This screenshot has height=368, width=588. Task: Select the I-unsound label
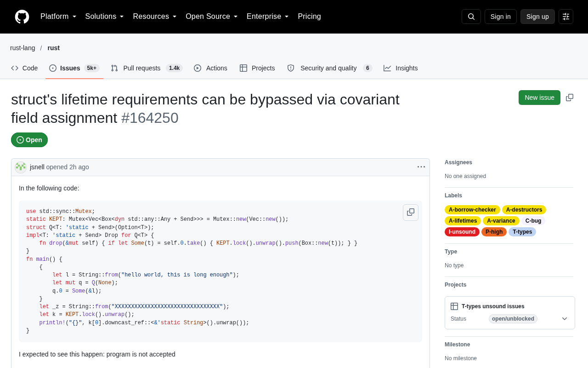coord(462,232)
